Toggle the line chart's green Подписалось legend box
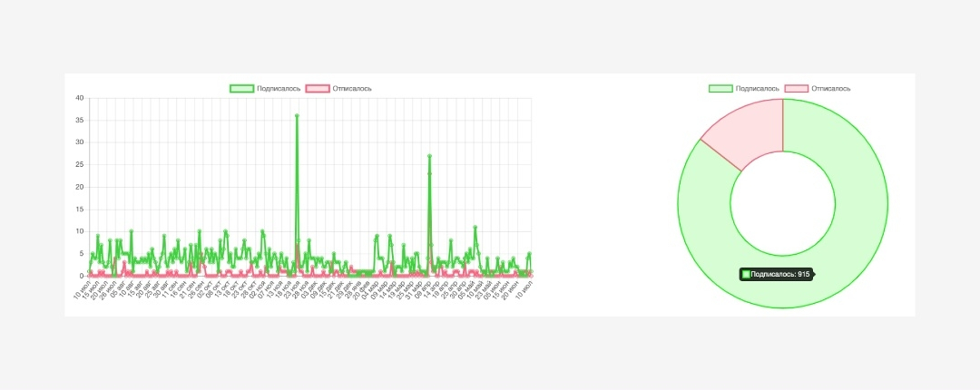The width and height of the screenshot is (980, 390). click(242, 89)
